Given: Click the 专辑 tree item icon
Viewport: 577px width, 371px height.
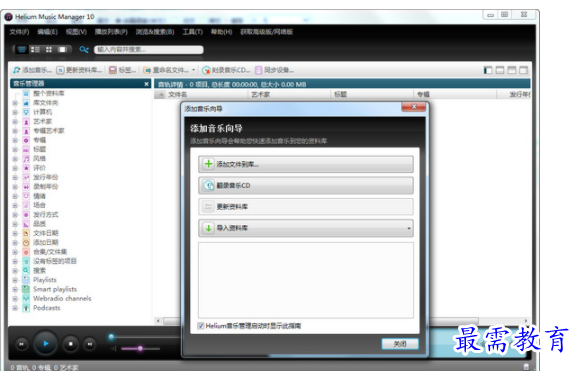Looking at the screenshot, I should coord(26,140).
